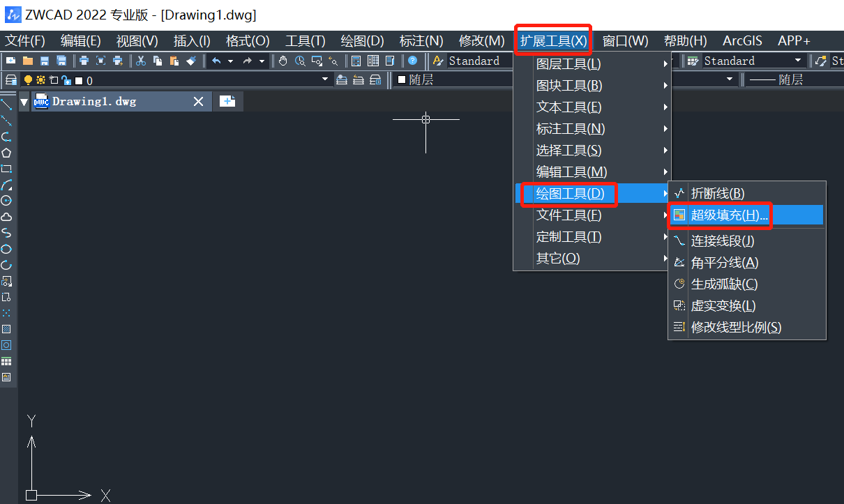Screen dimensions: 844x504
Task: Choose 折断线(B) from submenu
Action: (747, 194)
